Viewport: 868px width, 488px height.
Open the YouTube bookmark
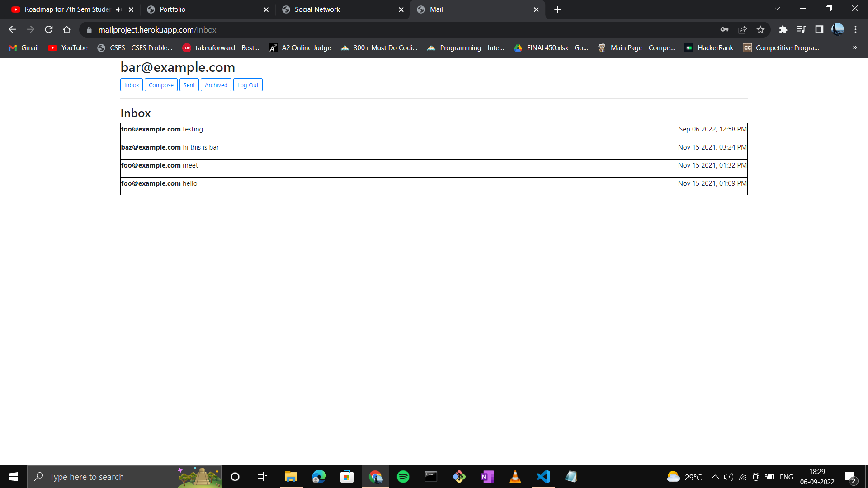tap(67, 47)
